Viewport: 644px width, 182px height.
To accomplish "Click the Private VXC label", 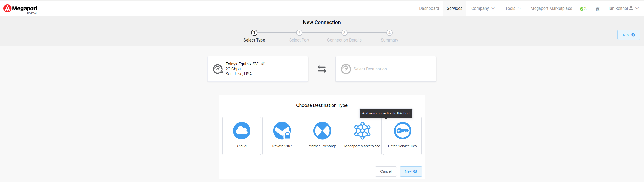I will (x=282, y=146).
